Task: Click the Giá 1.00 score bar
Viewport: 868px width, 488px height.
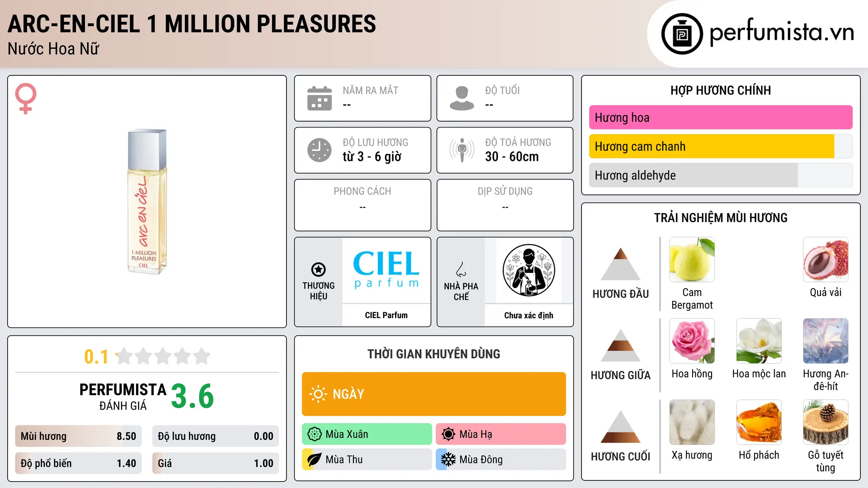Action: pos(215,463)
